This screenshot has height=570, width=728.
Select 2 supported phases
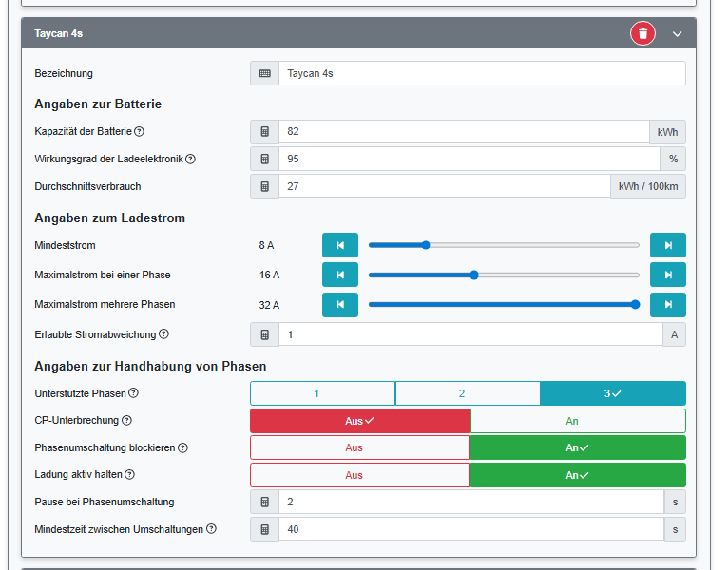[x=468, y=393]
